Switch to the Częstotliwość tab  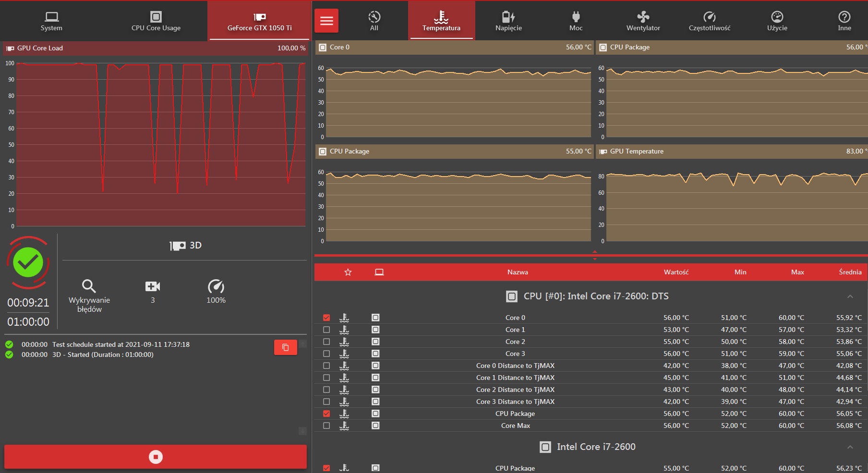[x=710, y=21]
